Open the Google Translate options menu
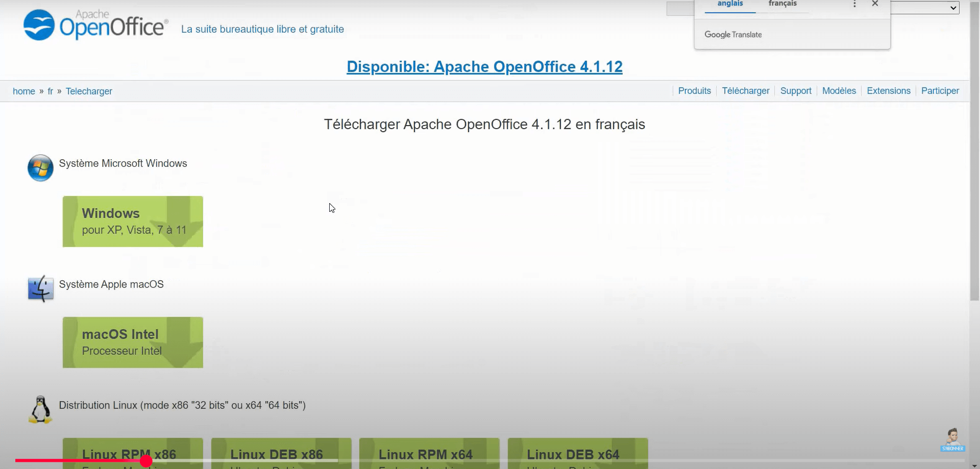 click(x=854, y=4)
